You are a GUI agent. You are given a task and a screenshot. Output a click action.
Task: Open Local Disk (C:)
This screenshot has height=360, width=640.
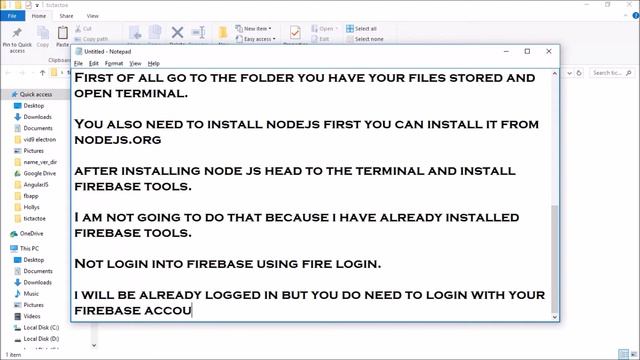click(41, 327)
